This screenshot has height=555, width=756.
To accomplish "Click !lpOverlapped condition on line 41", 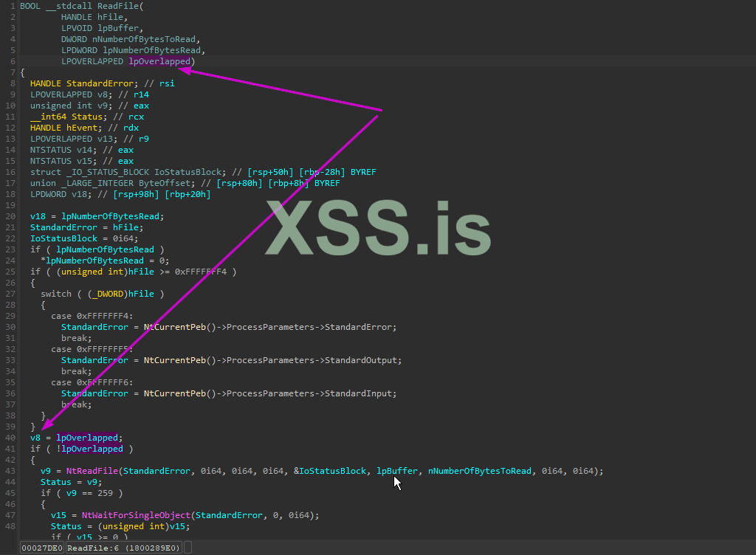I will pyautogui.click(x=89, y=449).
